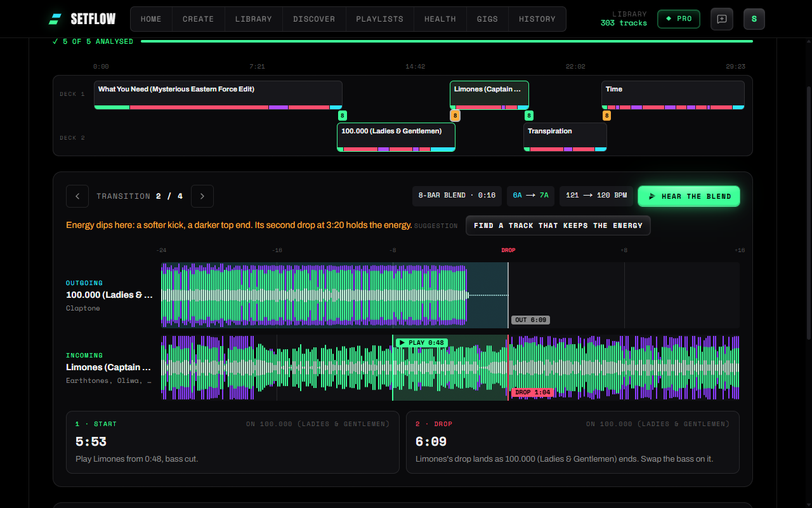
Task: Click Find A Track That Keeps The Energy
Action: pyautogui.click(x=558, y=225)
